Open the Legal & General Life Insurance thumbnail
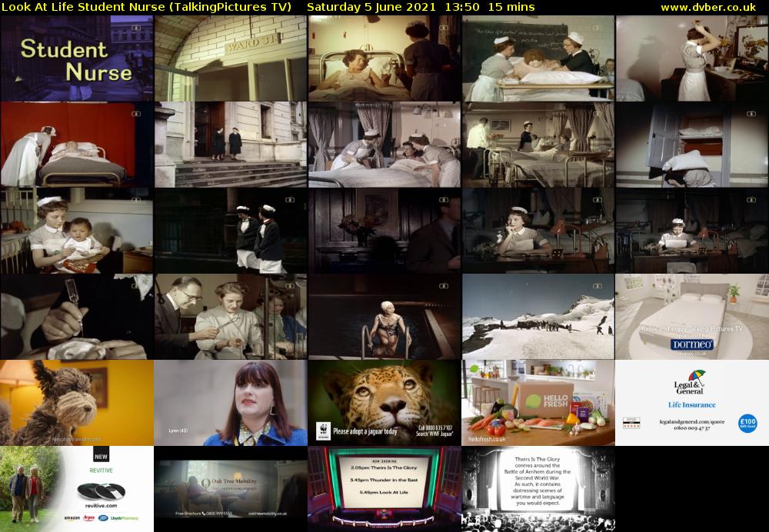769x532 pixels. tap(692, 403)
